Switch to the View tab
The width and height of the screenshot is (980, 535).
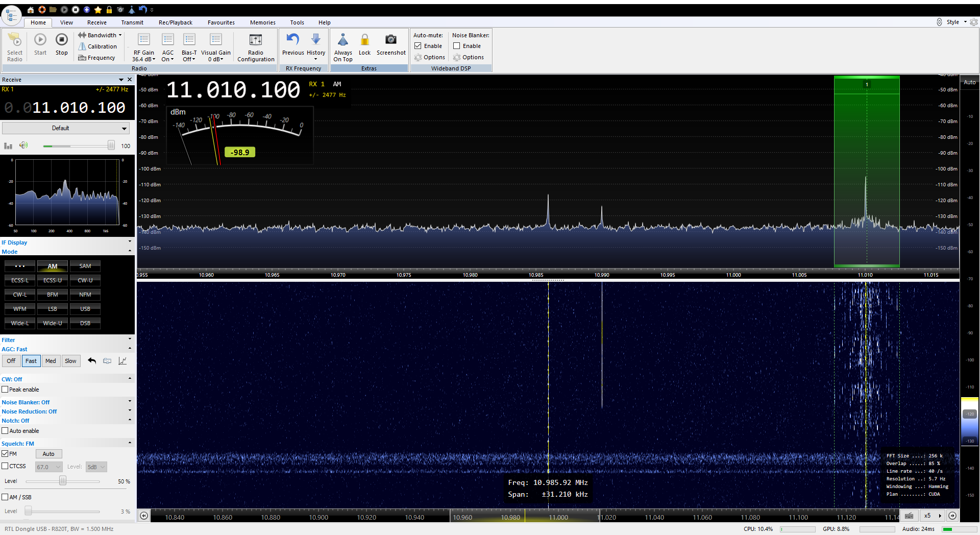tap(66, 22)
